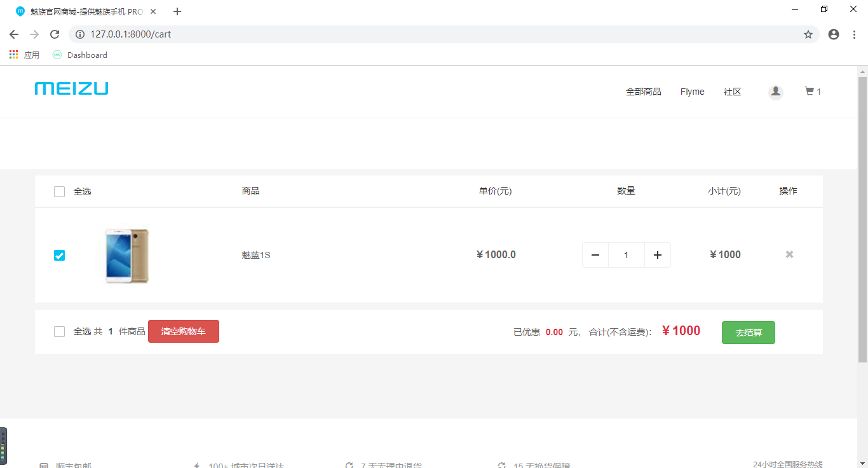Select the 魅族官网商城 browser tab
The height and width of the screenshot is (468, 868).
(86, 11)
